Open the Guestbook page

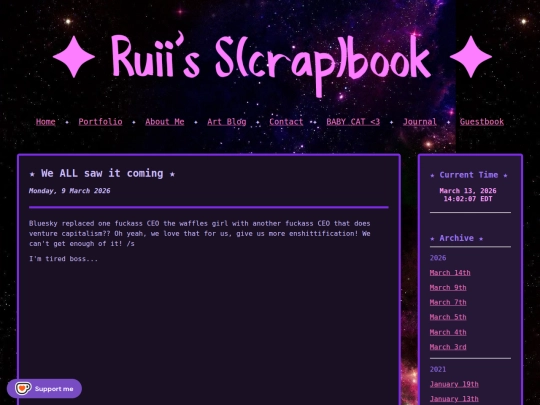(x=482, y=122)
